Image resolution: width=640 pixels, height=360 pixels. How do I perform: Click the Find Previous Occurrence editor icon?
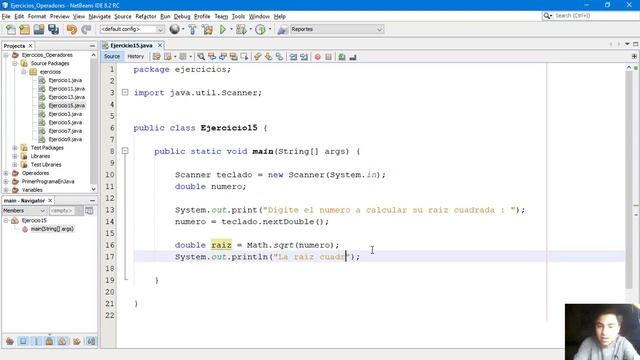point(212,57)
